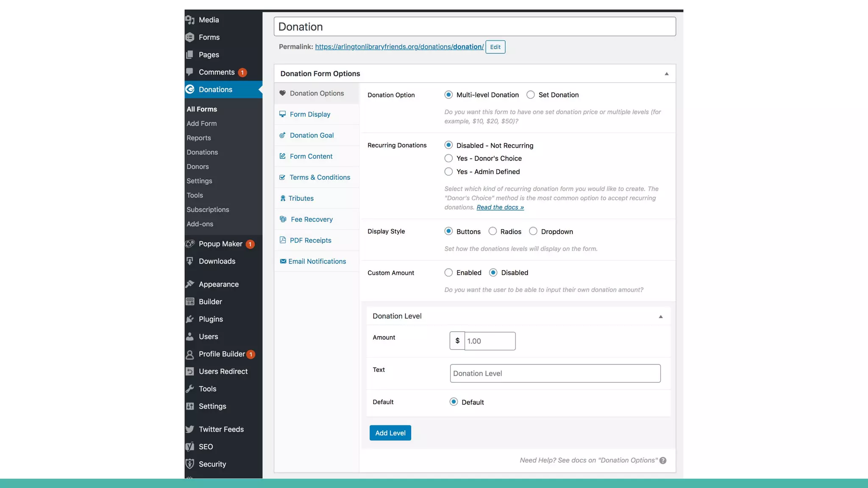Viewport: 868px width, 488px height.
Task: Select the Set Donation radio button
Action: pos(531,95)
